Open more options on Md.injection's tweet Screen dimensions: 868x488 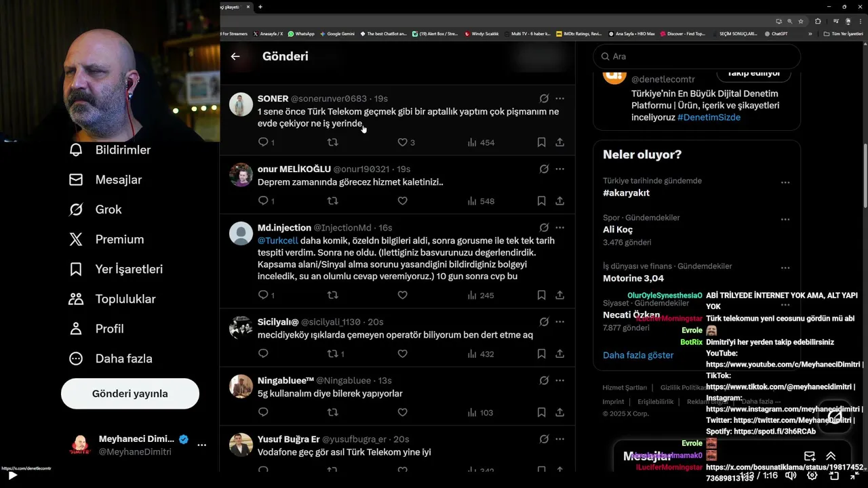click(559, 228)
